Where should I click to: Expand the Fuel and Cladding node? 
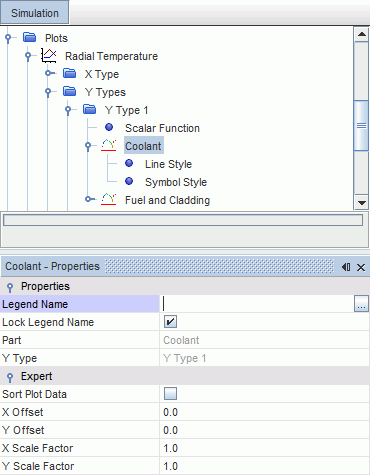[89, 199]
